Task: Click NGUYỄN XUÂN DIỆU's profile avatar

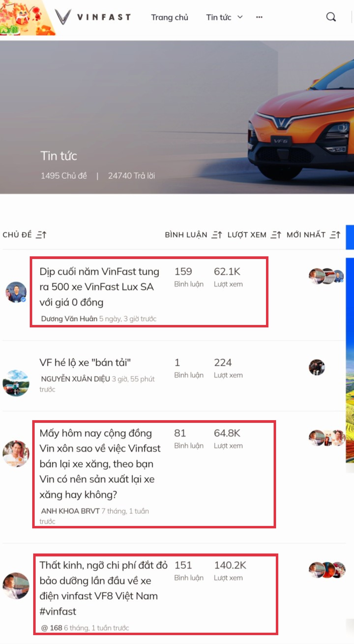Action: [x=16, y=383]
